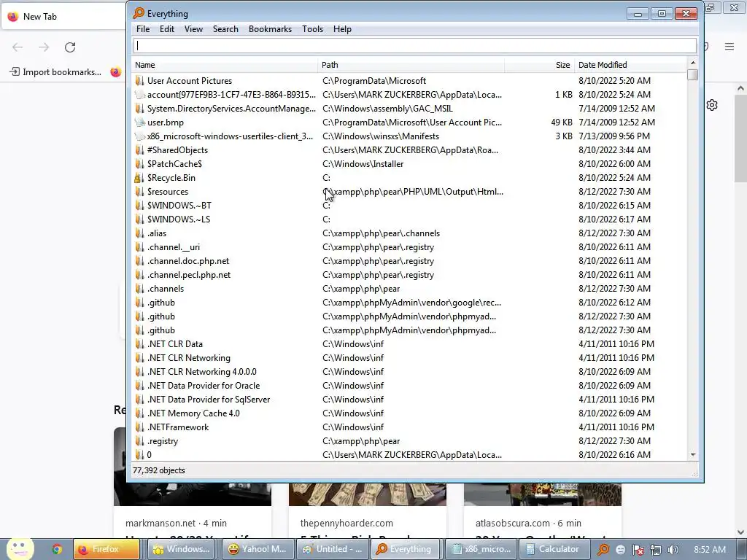Viewport: 747px width, 560px height.
Task: Select the x86_microsoft-windows-usertiles file icon
Action: 139,136
